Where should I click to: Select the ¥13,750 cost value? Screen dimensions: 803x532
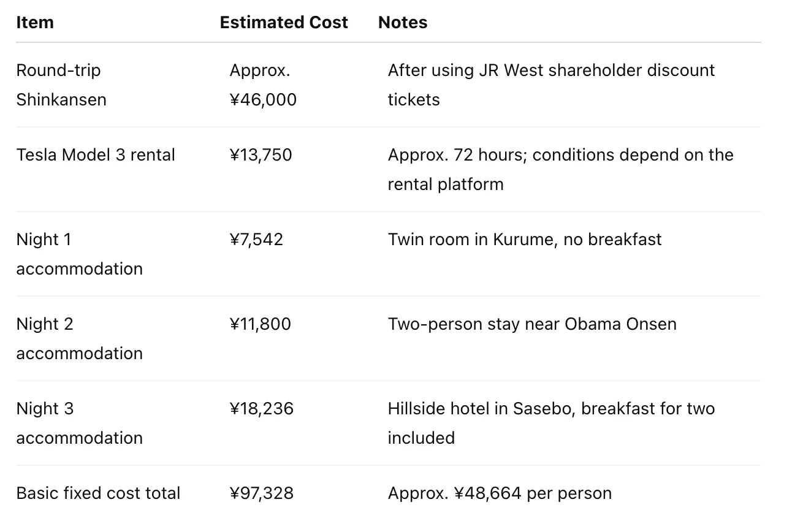261,155
